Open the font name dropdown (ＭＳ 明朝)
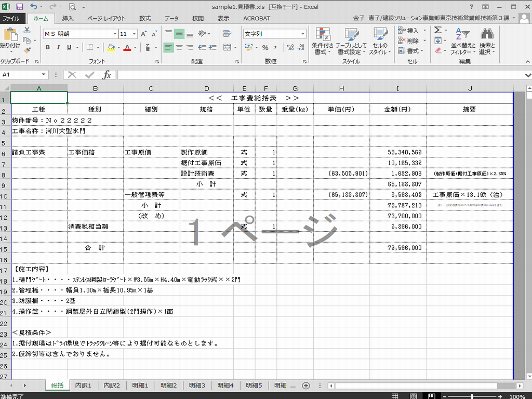 115,34
